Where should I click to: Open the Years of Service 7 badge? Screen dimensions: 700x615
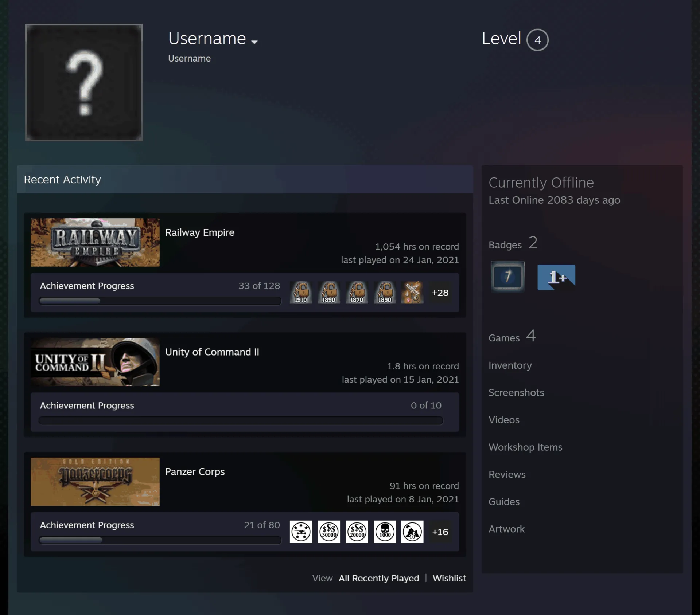coord(507,277)
